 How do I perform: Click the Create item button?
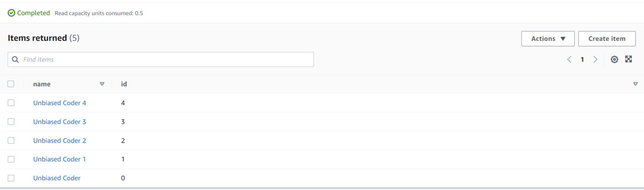[x=607, y=39]
